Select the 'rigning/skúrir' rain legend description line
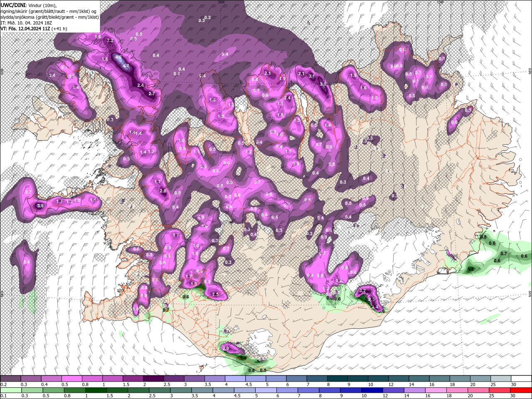This screenshot has width=532, height=399. (49, 11)
